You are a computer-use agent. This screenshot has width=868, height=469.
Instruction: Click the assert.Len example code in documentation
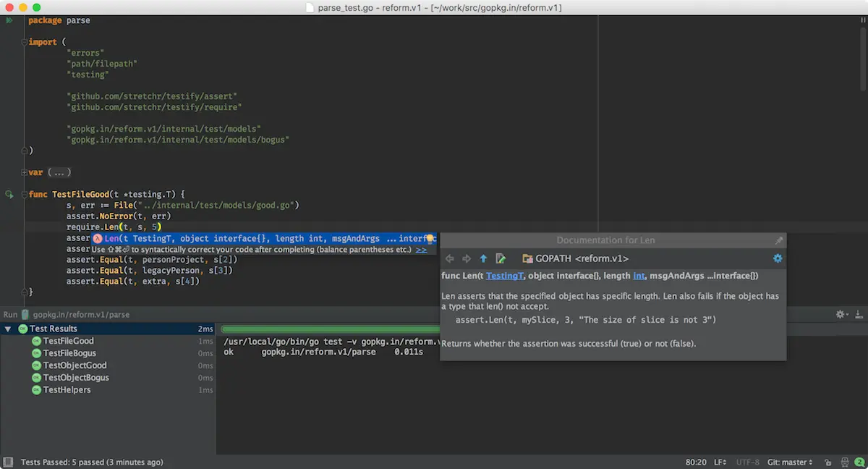(x=586, y=319)
